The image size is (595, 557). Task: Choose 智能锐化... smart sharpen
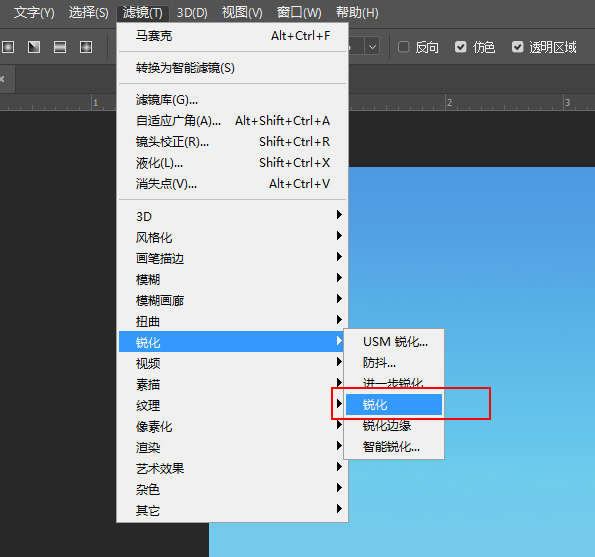tap(394, 447)
